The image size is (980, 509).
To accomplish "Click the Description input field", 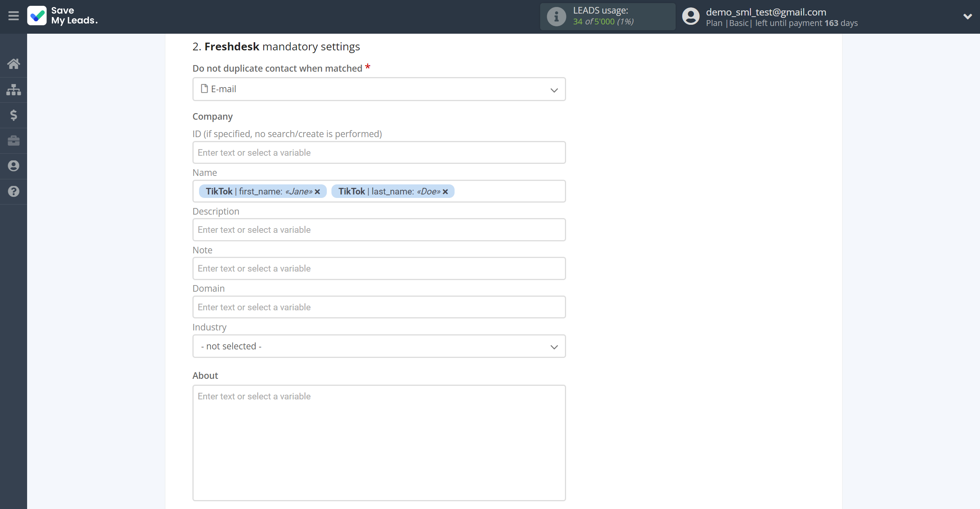I will coord(379,230).
